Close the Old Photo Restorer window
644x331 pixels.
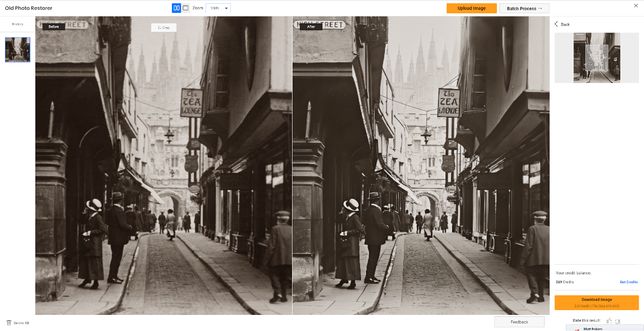tap(636, 6)
